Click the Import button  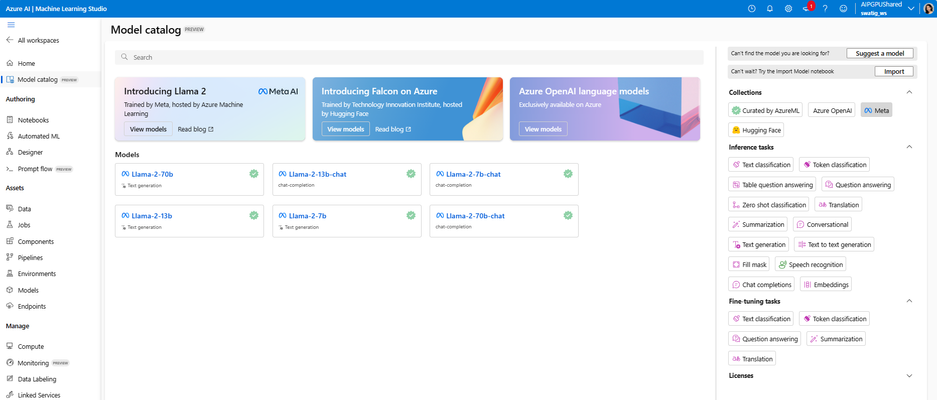click(x=894, y=71)
